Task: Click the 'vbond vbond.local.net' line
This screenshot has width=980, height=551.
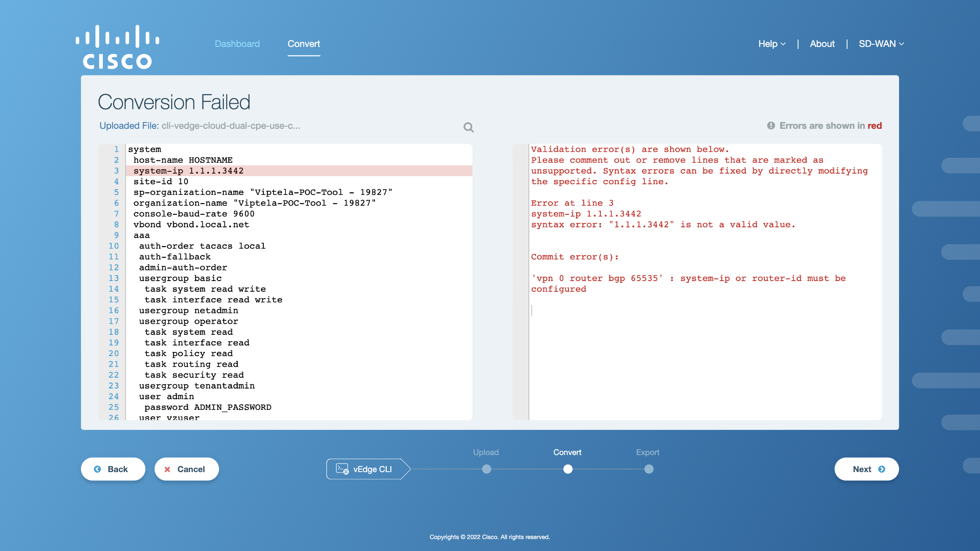Action: 191,224
